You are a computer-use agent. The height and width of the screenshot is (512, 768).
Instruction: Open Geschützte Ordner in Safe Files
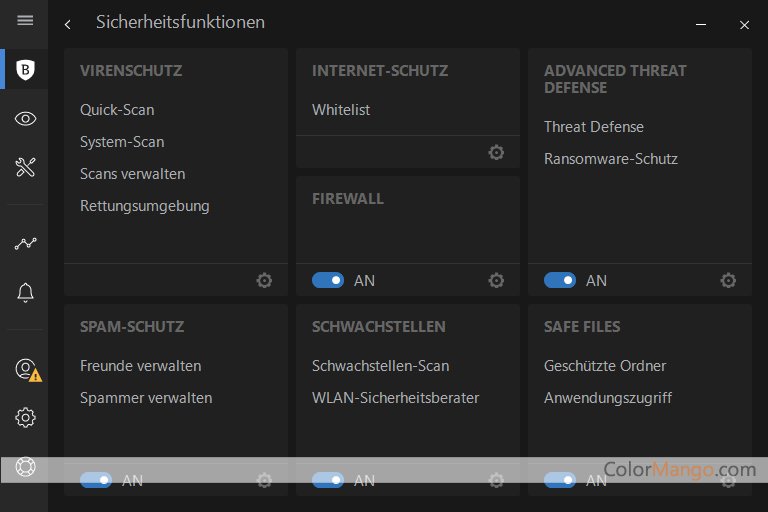click(605, 366)
